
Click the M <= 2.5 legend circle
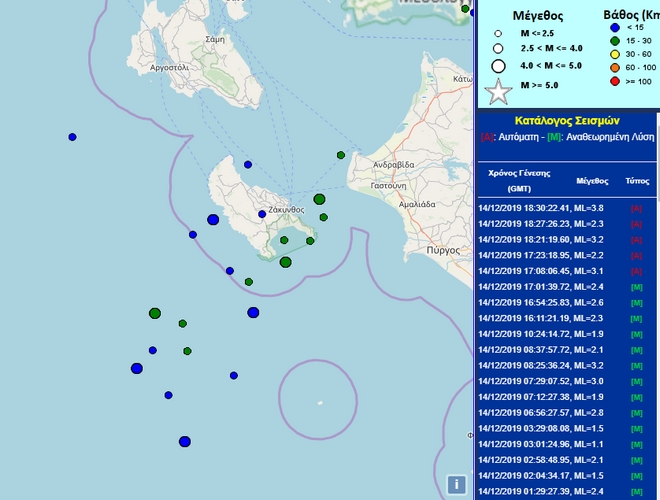point(497,33)
